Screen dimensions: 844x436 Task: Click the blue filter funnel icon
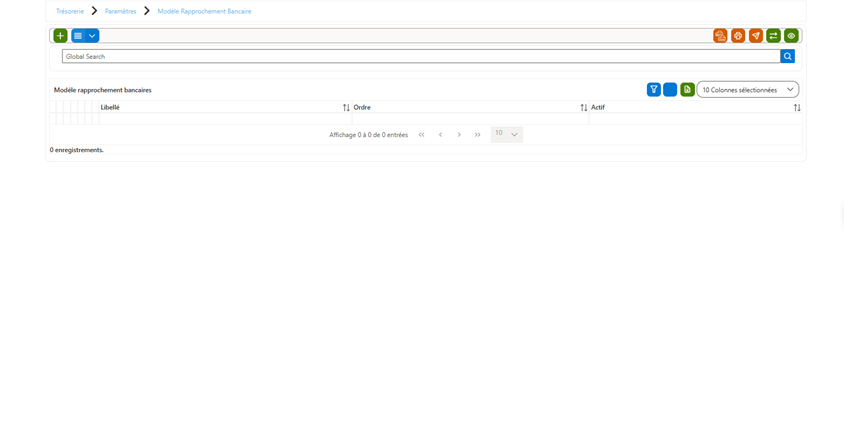[x=653, y=90]
